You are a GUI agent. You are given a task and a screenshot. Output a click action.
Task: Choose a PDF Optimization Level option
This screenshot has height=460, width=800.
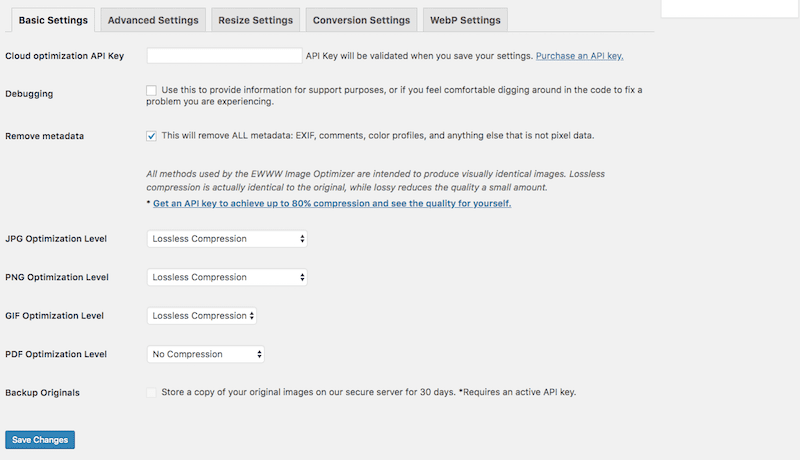click(x=206, y=354)
